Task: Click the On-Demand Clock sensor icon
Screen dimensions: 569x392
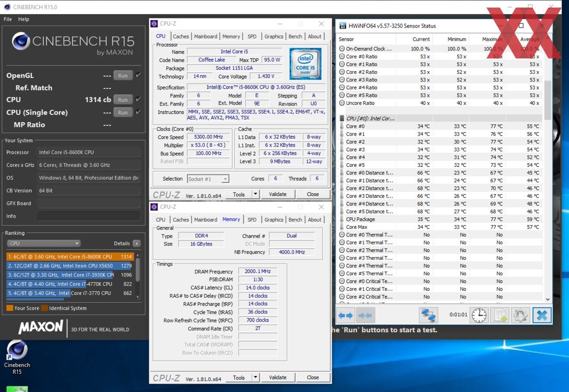Action: point(342,49)
